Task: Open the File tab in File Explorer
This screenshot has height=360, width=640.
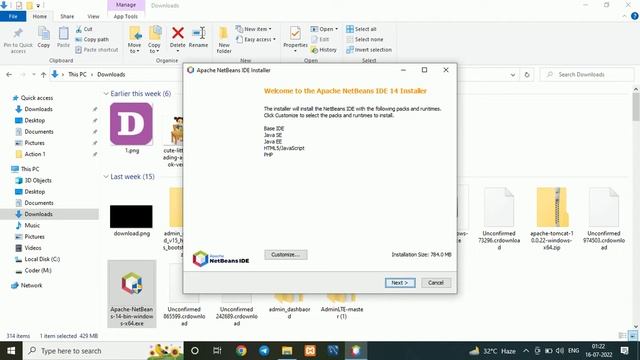Action: pos(13,16)
